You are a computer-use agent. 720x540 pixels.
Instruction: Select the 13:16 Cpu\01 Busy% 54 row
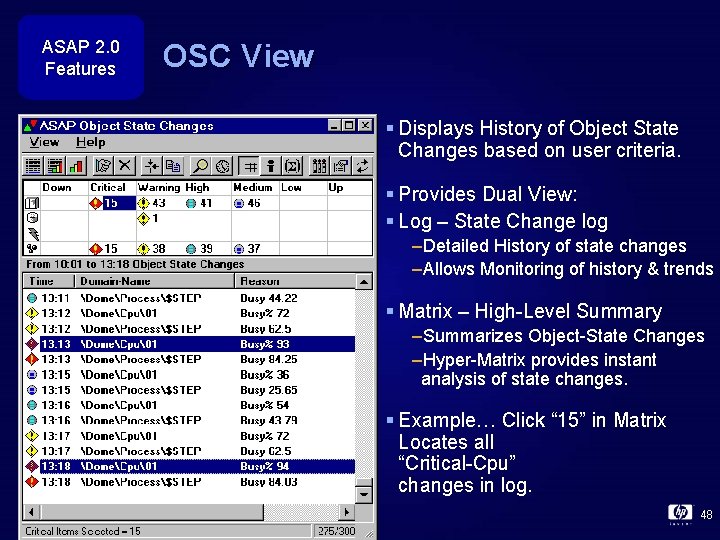(190, 405)
